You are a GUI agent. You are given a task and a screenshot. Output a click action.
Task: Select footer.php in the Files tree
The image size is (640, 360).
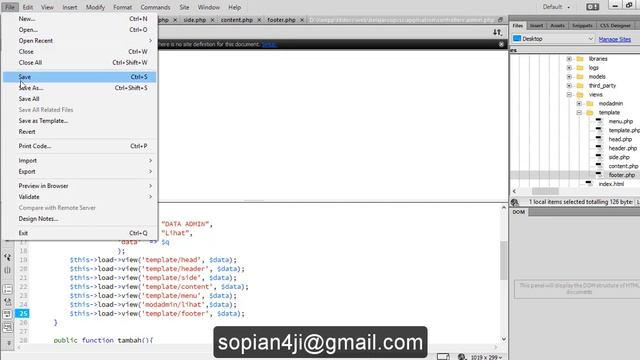tap(622, 175)
